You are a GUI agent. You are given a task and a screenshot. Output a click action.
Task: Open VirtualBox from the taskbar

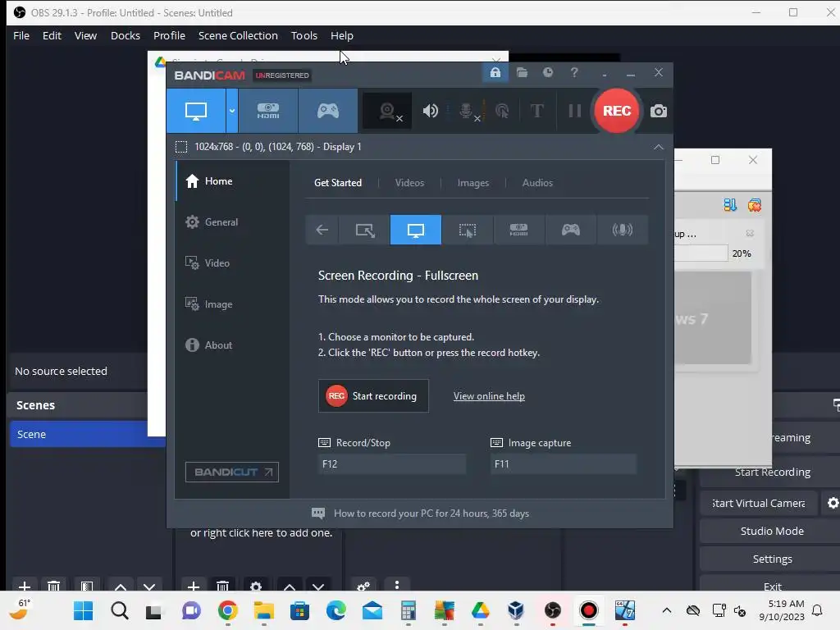pyautogui.click(x=517, y=610)
